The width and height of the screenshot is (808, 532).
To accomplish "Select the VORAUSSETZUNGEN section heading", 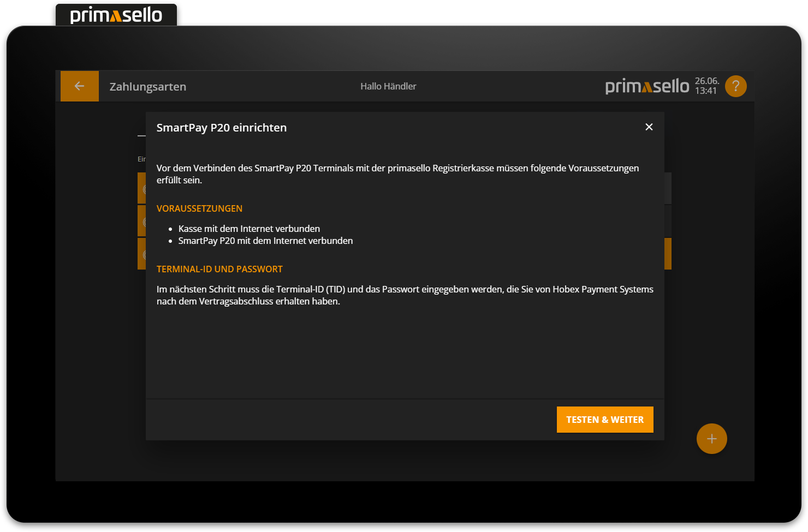I will [x=199, y=208].
